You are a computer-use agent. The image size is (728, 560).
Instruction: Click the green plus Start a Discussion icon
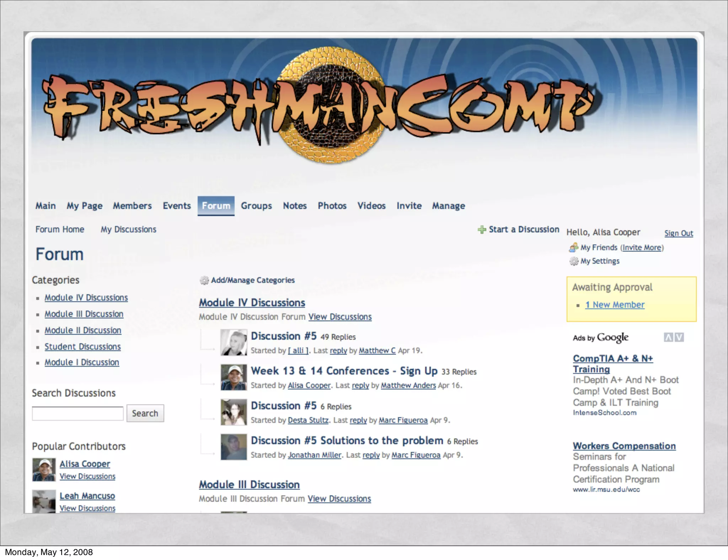pyautogui.click(x=482, y=230)
